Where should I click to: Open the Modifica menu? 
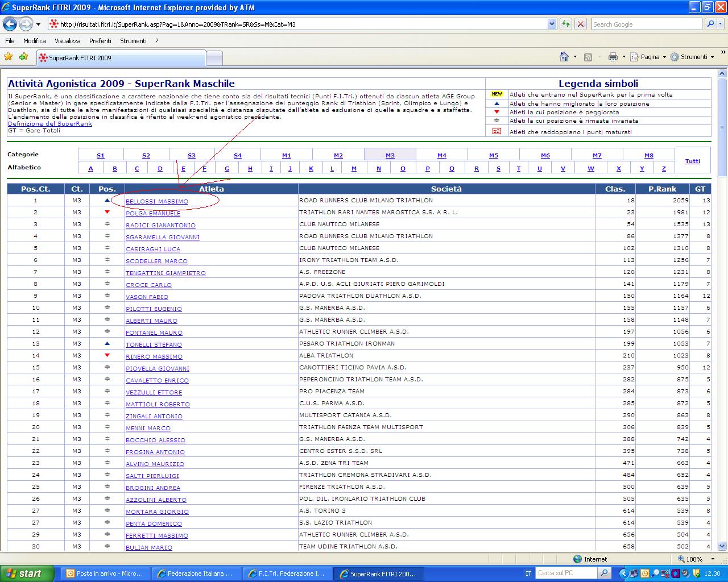[x=35, y=41]
